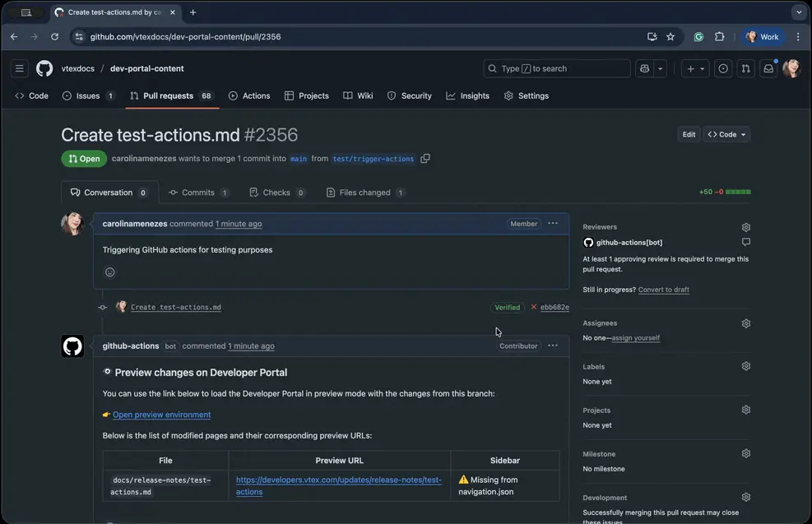812x524 pixels.
Task: Open commit hash ebb682e link
Action: [x=554, y=307]
